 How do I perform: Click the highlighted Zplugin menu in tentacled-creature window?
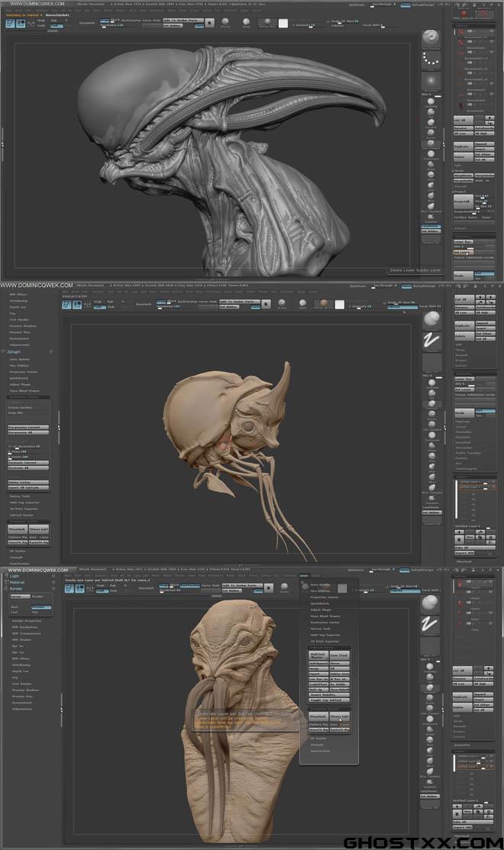click(x=304, y=576)
